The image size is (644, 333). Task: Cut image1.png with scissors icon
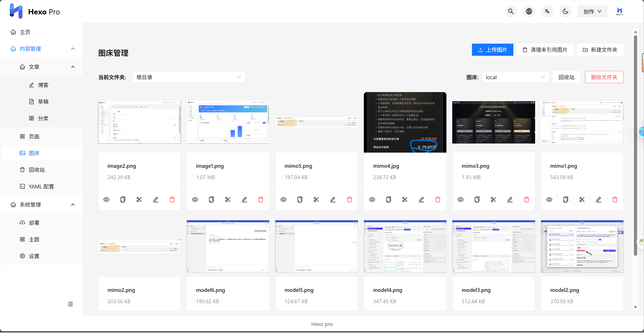[228, 200]
